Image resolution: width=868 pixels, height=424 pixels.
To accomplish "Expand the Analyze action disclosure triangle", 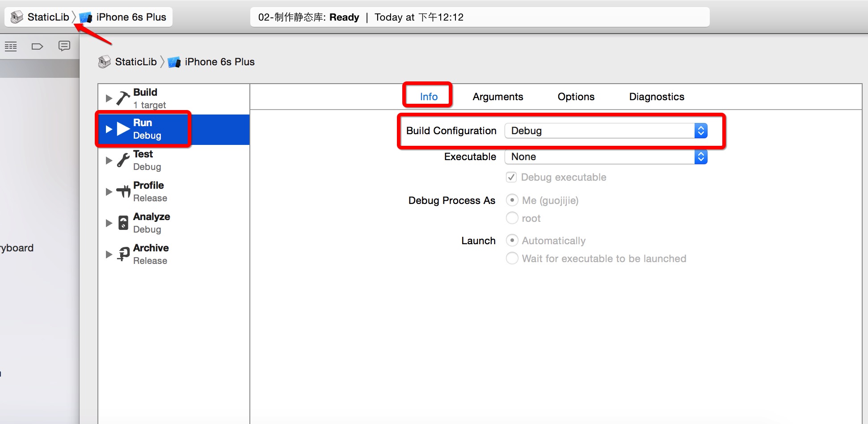I will click(x=109, y=223).
